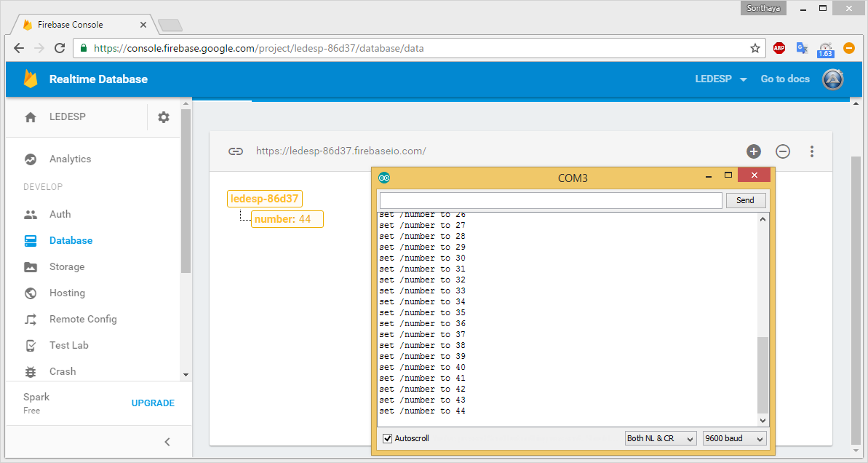Open the user account avatar
The image size is (868, 463).
(832, 79)
